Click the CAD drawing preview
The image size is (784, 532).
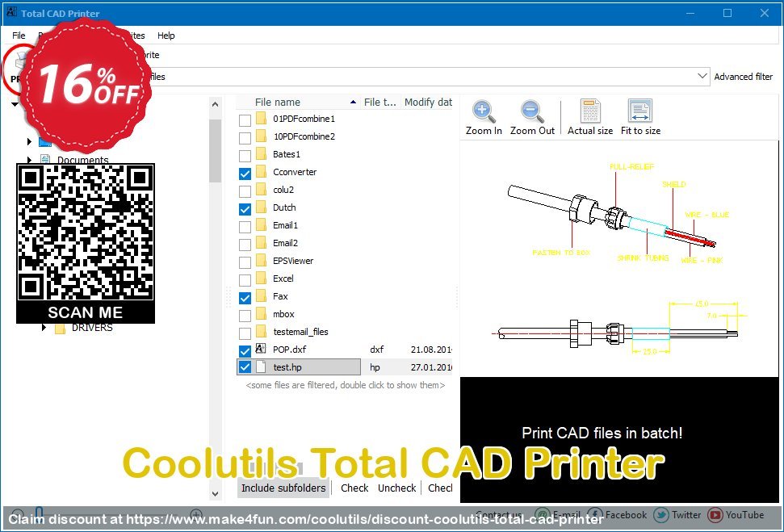(619, 258)
